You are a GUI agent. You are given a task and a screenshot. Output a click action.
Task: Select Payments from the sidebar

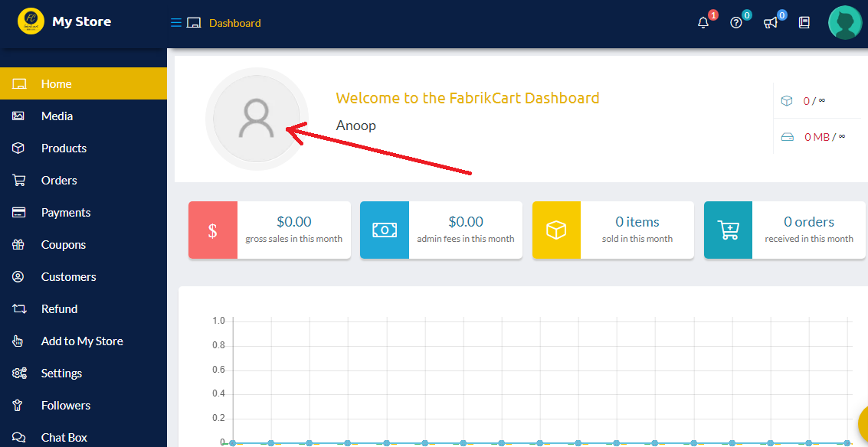(84, 213)
